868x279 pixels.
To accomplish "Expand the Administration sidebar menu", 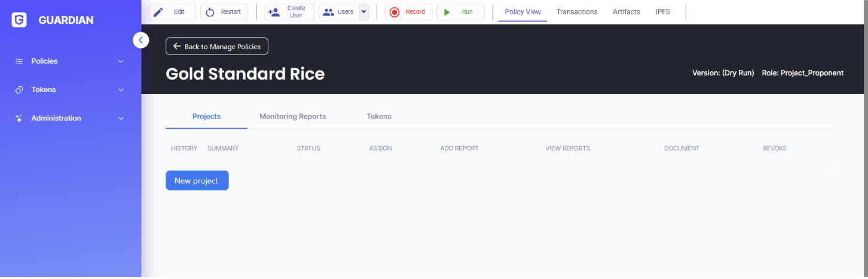I will click(x=121, y=119).
